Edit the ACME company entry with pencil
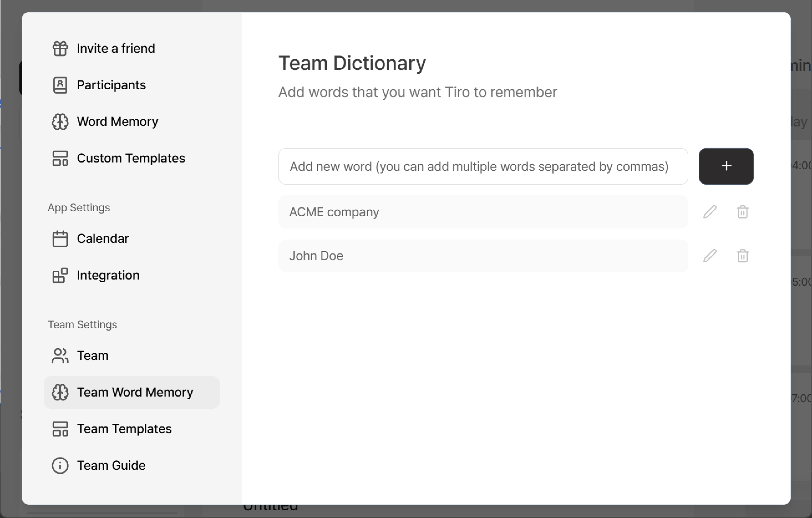 [709, 212]
